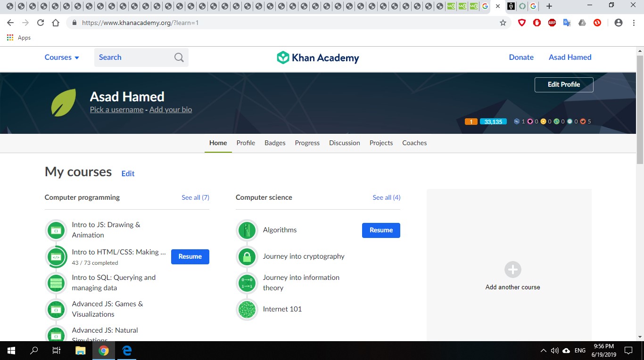Click the green leaf profile avatar
The height and width of the screenshot is (360, 644).
[x=64, y=102]
